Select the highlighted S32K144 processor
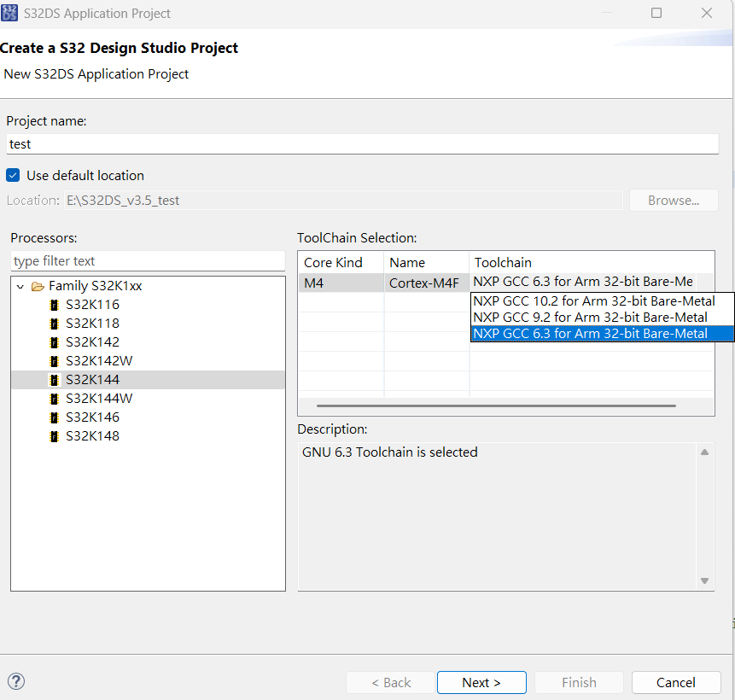Screen dimensions: 735x700 92,379
